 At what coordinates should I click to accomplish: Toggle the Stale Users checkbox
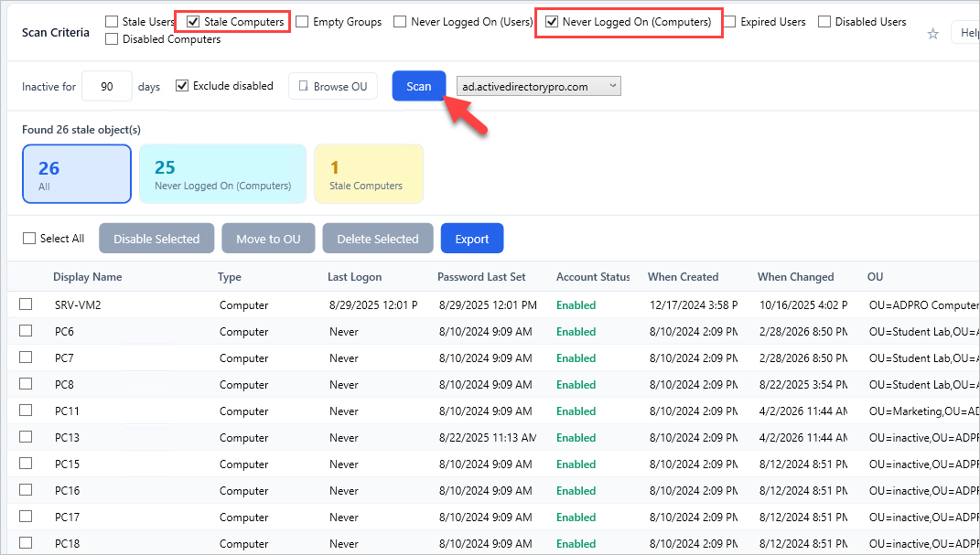click(x=112, y=22)
